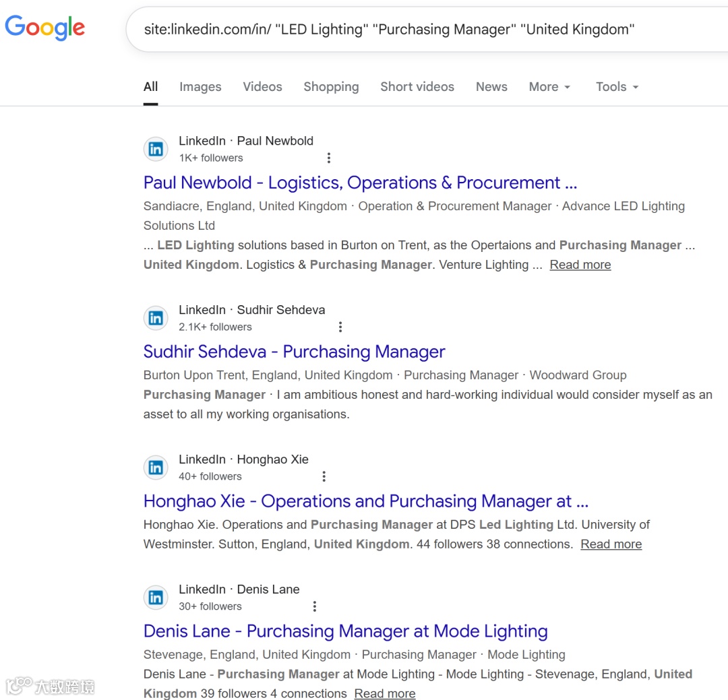728x700 pixels.
Task: Select the All results tab
Action: coord(150,87)
